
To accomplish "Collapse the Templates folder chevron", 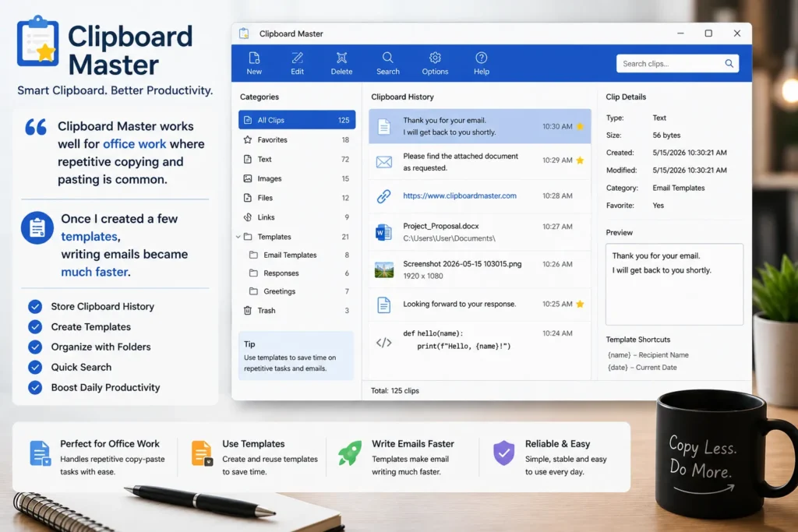I will 238,237.
